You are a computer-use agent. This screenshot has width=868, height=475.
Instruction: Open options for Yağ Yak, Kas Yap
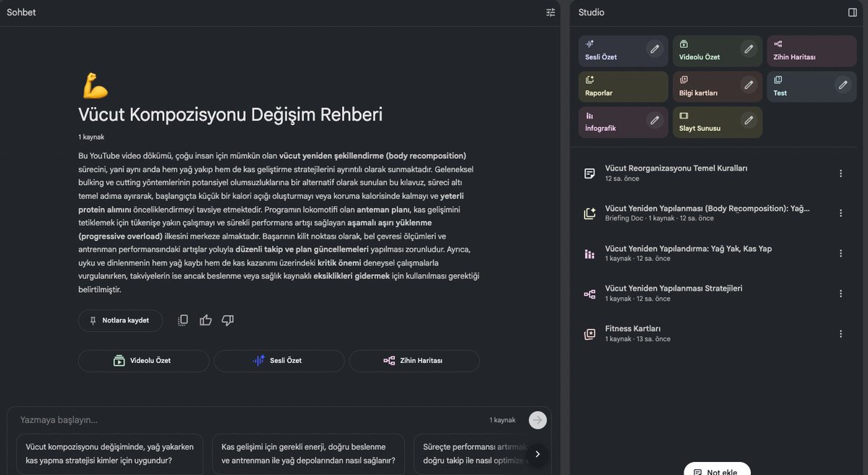841,254
